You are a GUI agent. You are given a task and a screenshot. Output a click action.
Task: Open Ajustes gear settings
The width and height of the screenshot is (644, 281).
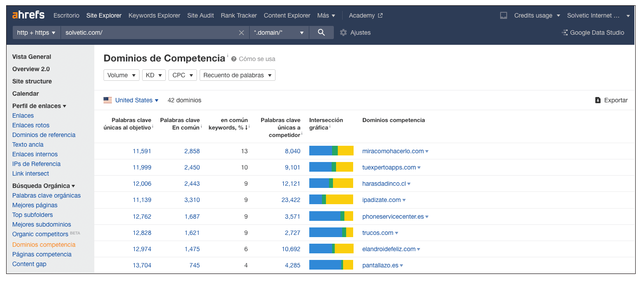pyautogui.click(x=343, y=32)
